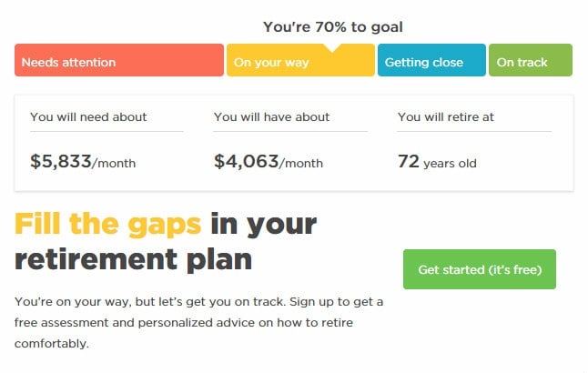Click the You will have about label
The image size is (588, 373).
tap(271, 117)
